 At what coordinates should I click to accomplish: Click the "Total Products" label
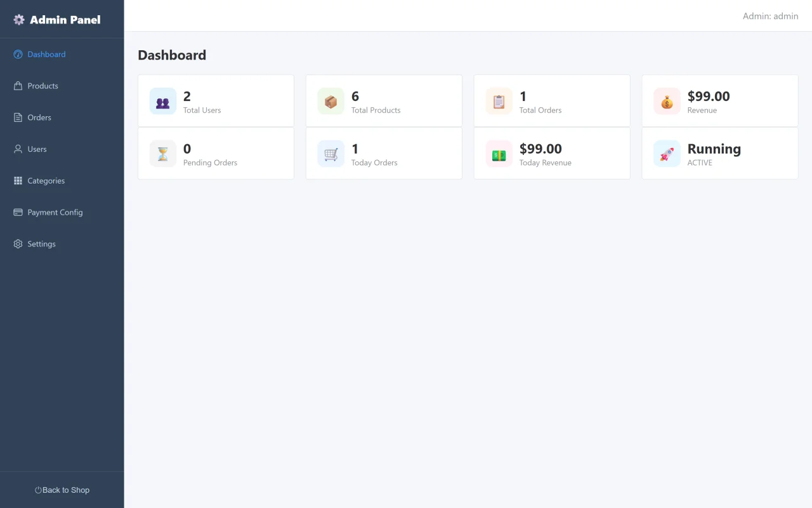point(376,110)
